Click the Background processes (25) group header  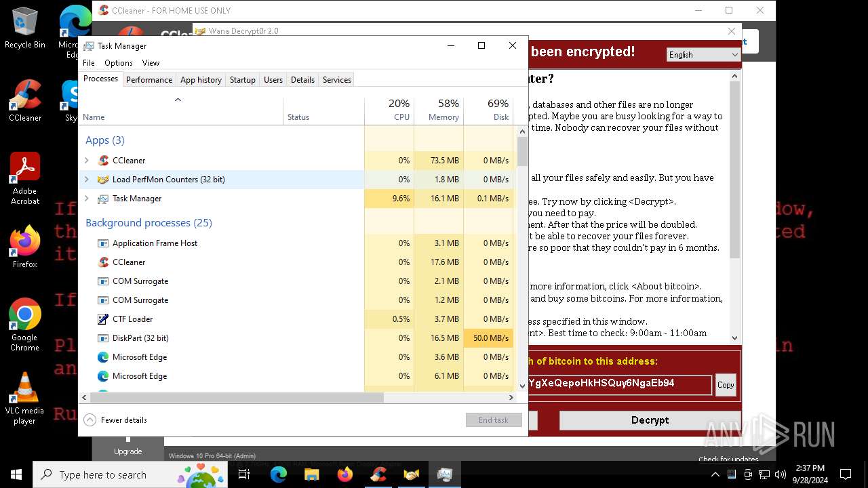point(149,223)
